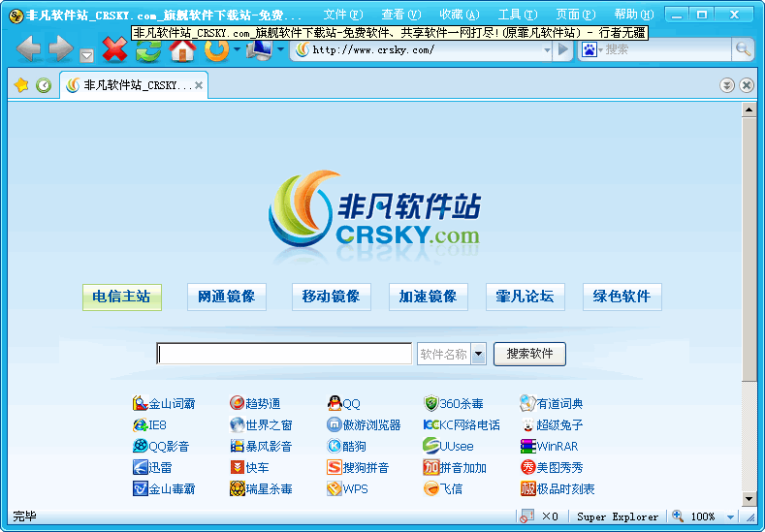Go back with the Back arrow
This screenshot has width=765, height=532.
point(28,48)
